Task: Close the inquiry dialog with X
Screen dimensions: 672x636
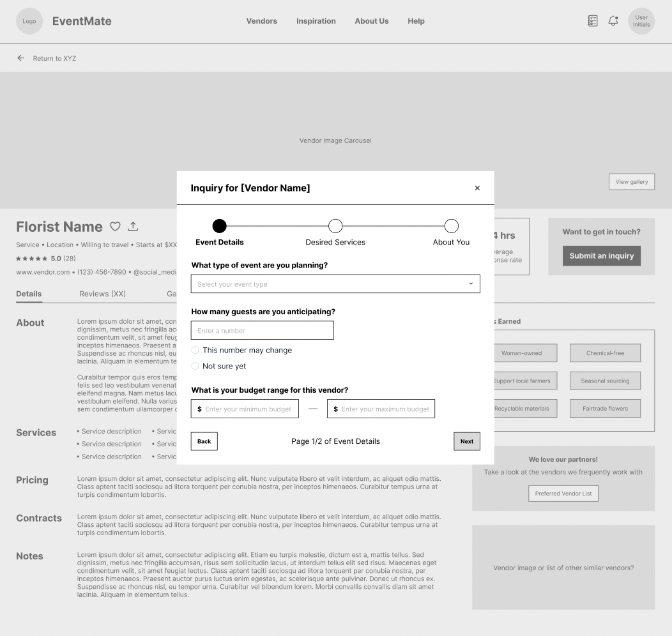Action: coord(477,188)
